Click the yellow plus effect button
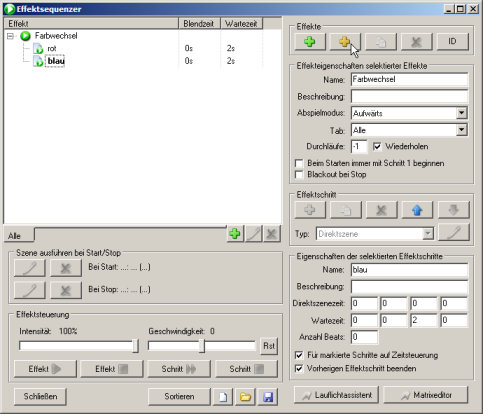 (345, 42)
